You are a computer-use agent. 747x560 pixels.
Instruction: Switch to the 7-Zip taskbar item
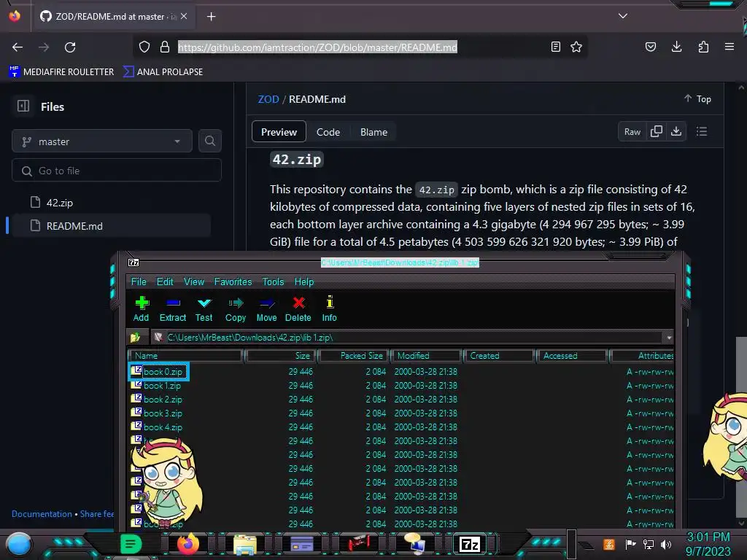(469, 544)
